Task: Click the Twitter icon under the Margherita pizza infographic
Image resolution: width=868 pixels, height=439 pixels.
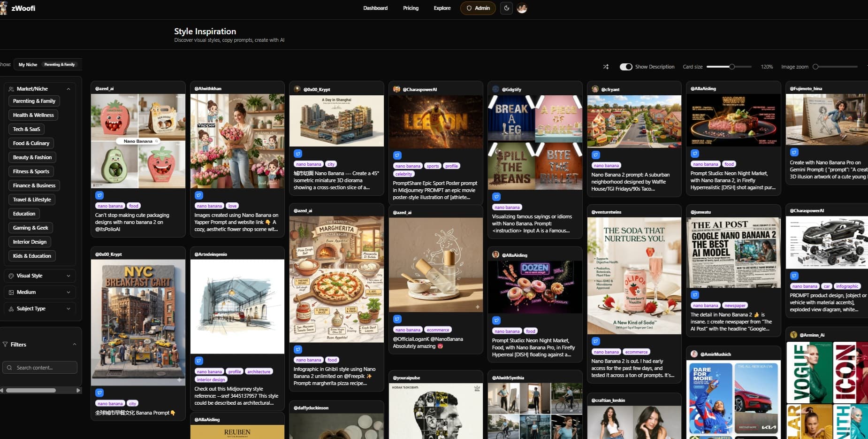Action: pos(298,349)
